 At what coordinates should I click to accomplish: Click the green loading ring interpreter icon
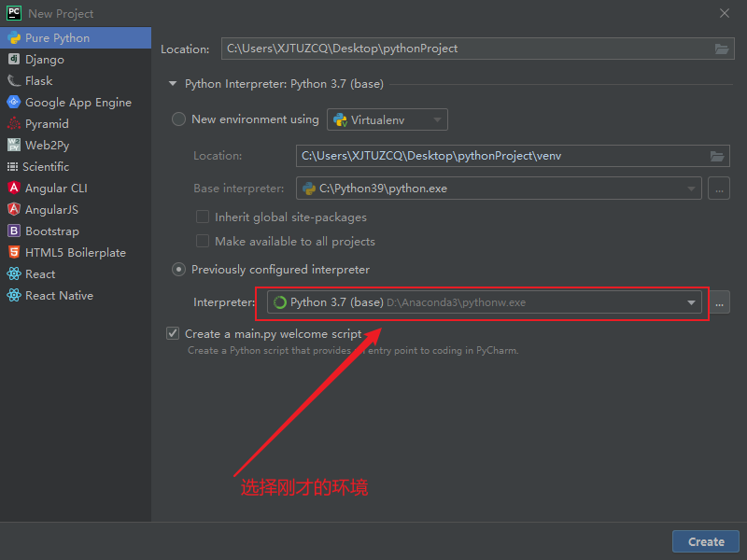(x=279, y=302)
